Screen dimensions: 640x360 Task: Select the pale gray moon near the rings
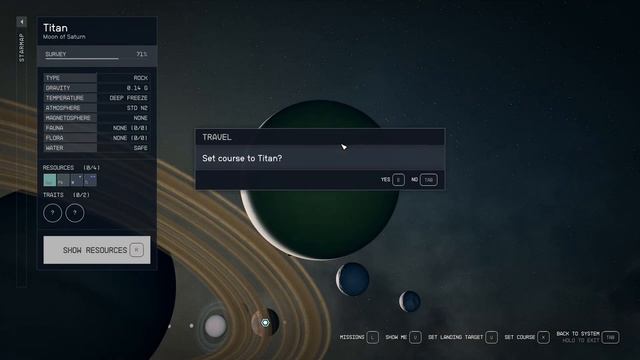[215, 326]
